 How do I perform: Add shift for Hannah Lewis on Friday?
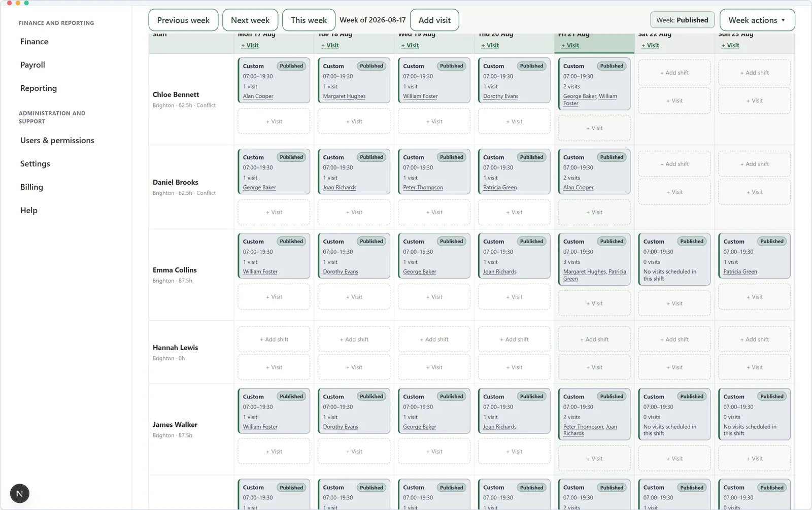[x=594, y=339]
